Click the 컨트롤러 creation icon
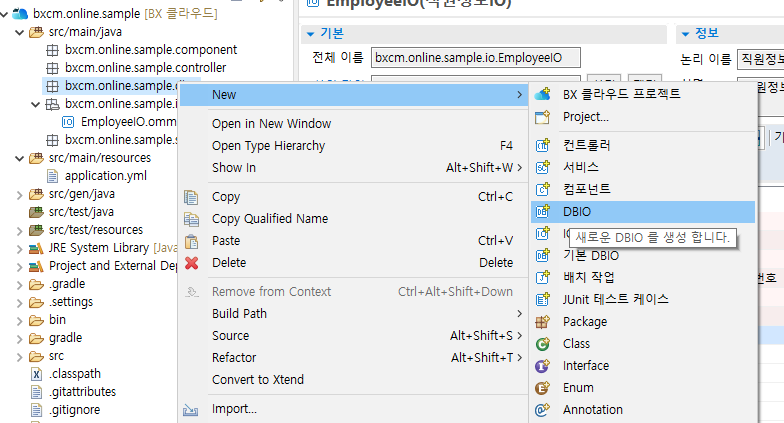784x423 pixels. [x=543, y=145]
